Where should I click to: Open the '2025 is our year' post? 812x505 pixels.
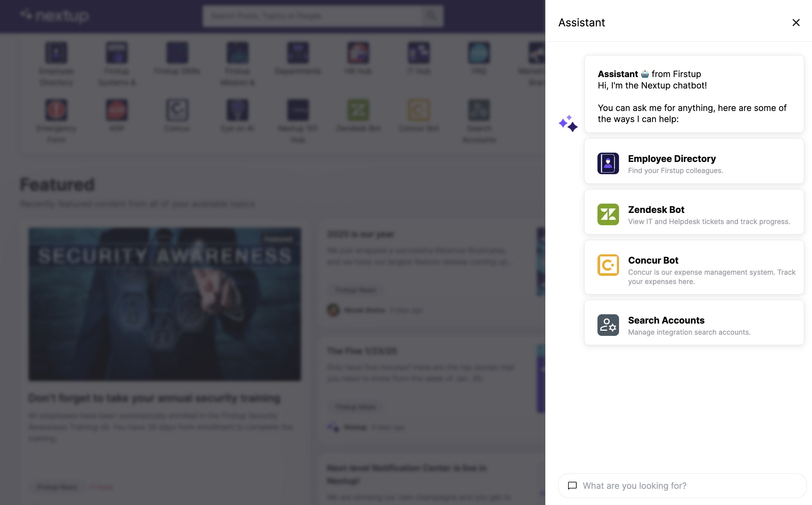click(x=360, y=234)
